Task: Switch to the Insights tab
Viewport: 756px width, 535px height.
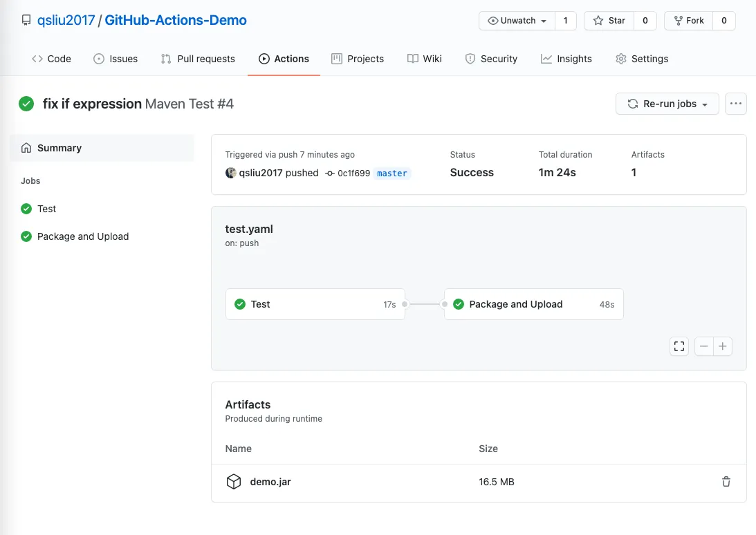Action: pos(566,59)
